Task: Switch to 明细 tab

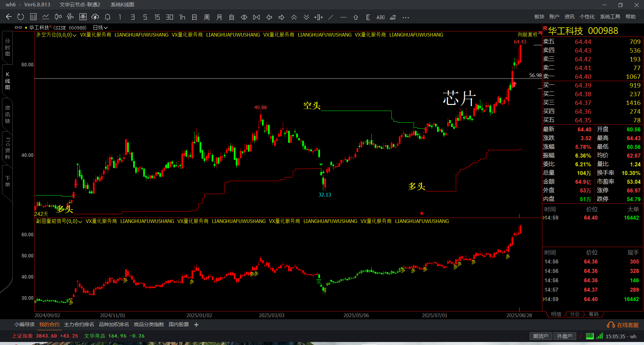Action: click(556, 314)
